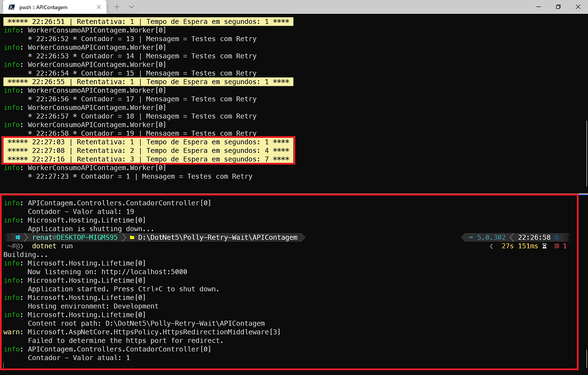Click the tilde icon before version 5.0.302
The width and height of the screenshot is (588, 375).
470,237
